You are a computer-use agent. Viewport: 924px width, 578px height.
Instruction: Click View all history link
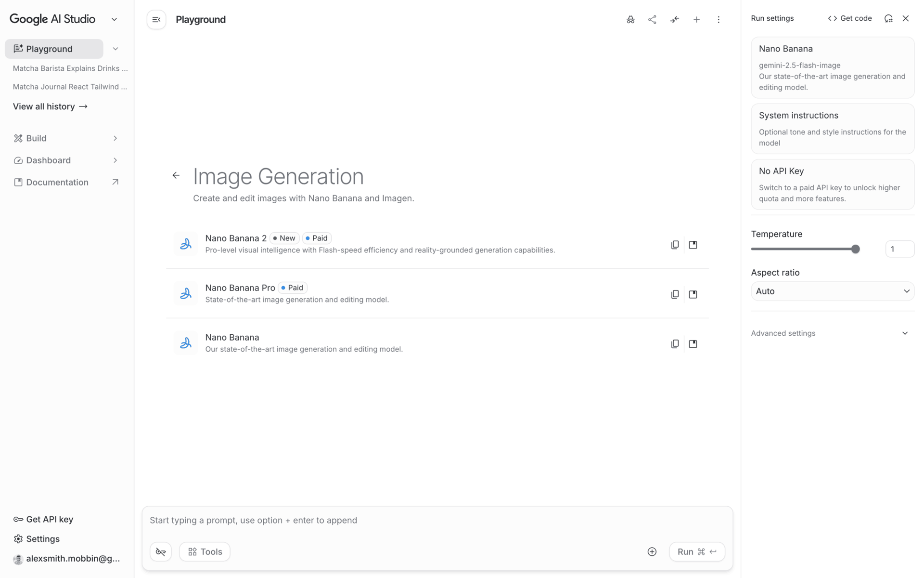[x=50, y=106]
